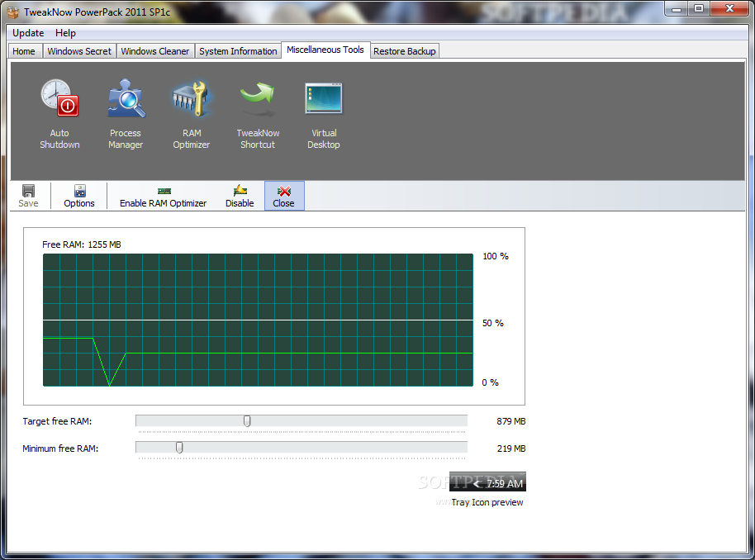The image size is (755, 560).
Task: Open the RAM optimizer Options
Action: (x=79, y=196)
